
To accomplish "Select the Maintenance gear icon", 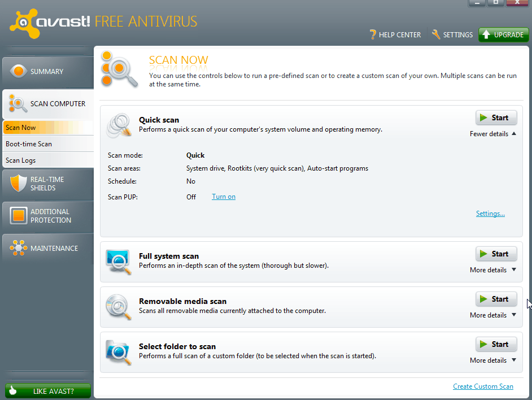I will click(18, 247).
